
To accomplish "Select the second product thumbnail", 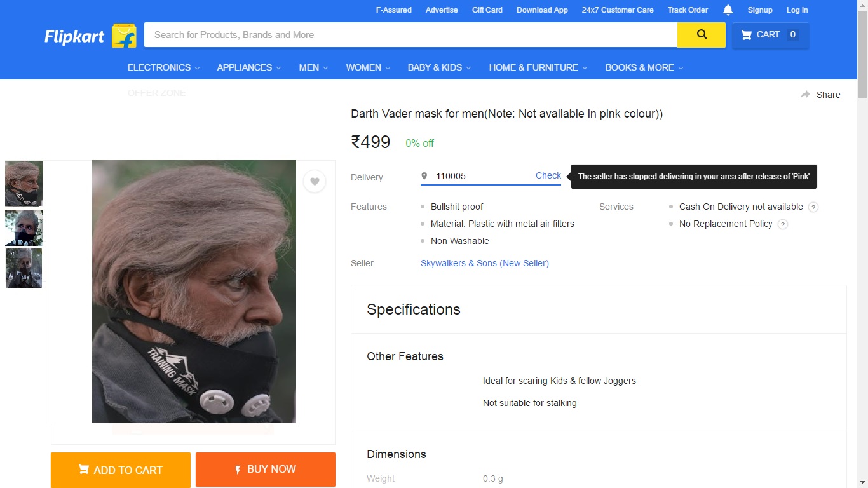I will (x=24, y=227).
